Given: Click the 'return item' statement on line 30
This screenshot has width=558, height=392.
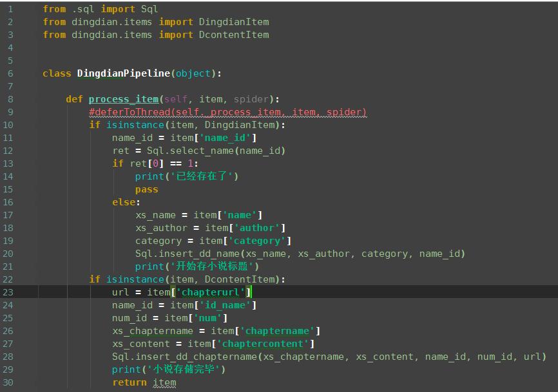Looking at the screenshot, I should (144, 382).
